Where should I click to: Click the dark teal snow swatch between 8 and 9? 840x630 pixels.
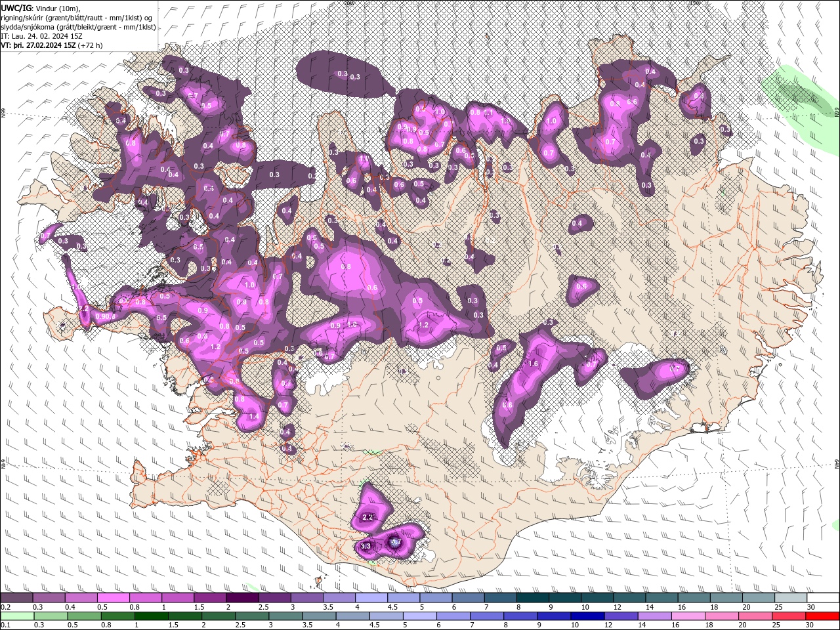(533, 598)
